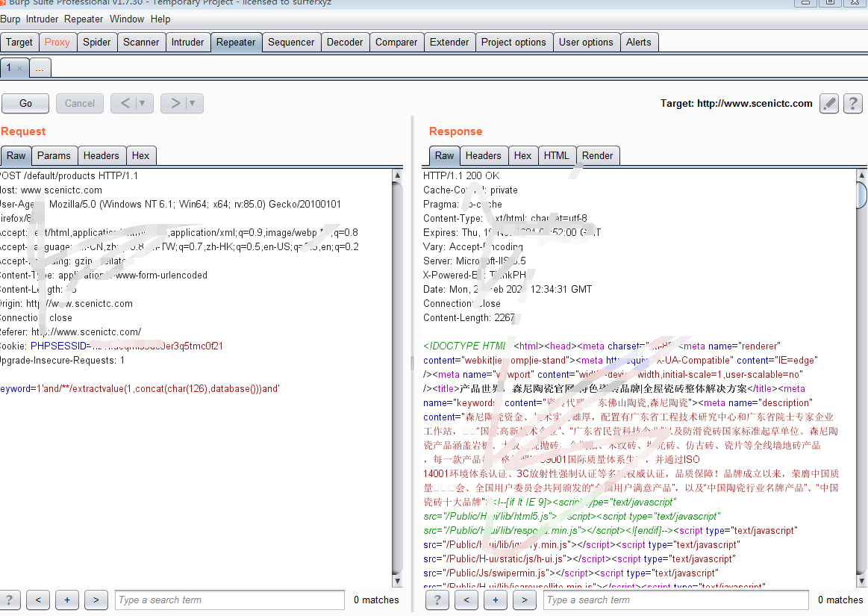Close Repeater tab 1 with x
This screenshot has height=616, width=868.
coord(20,68)
